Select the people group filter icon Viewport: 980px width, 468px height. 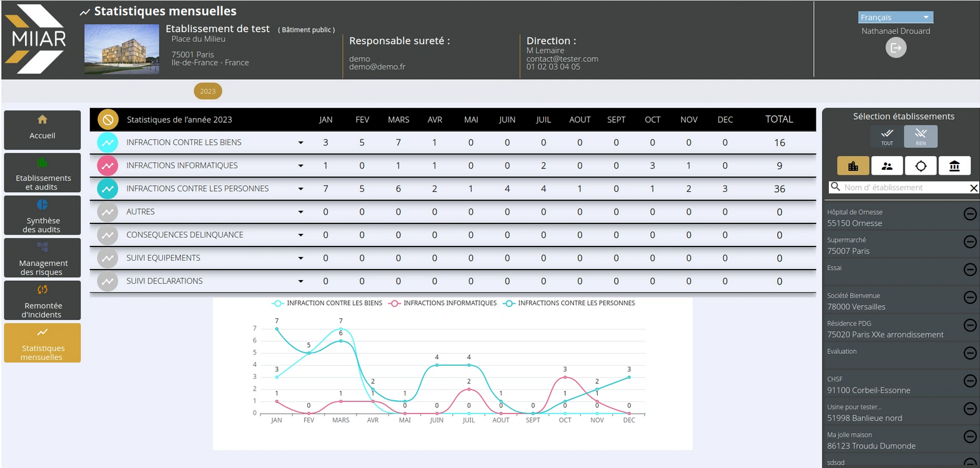click(887, 166)
